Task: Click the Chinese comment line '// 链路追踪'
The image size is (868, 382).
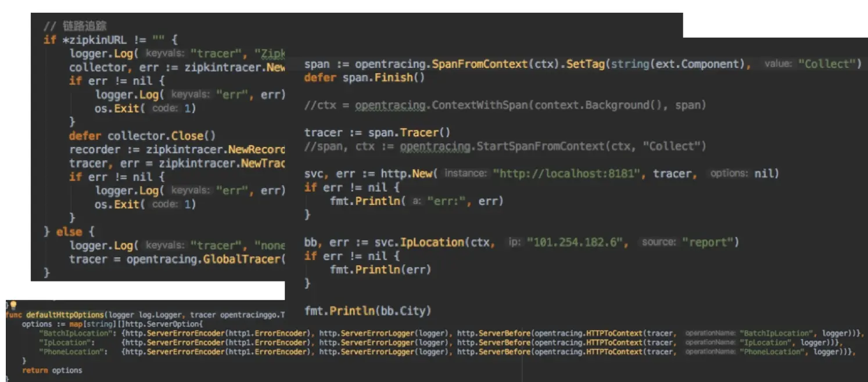Action: (x=75, y=27)
